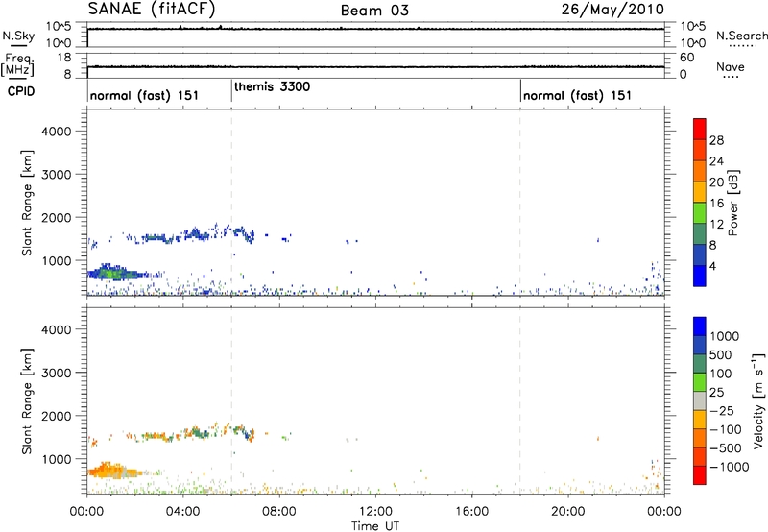Viewport: 768px width, 532px height.
Task: Pick the 16–20 dB yellow Power colorbar segment
Action: point(700,192)
